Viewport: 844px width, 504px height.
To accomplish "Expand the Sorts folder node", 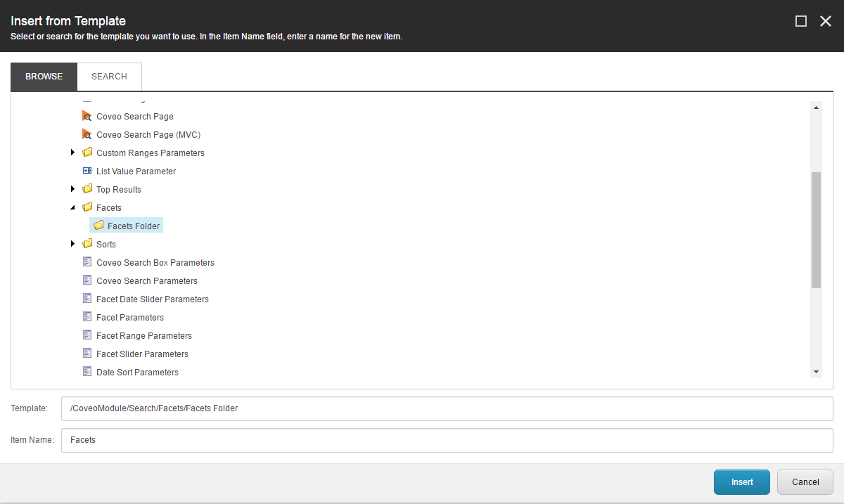I will (x=73, y=244).
